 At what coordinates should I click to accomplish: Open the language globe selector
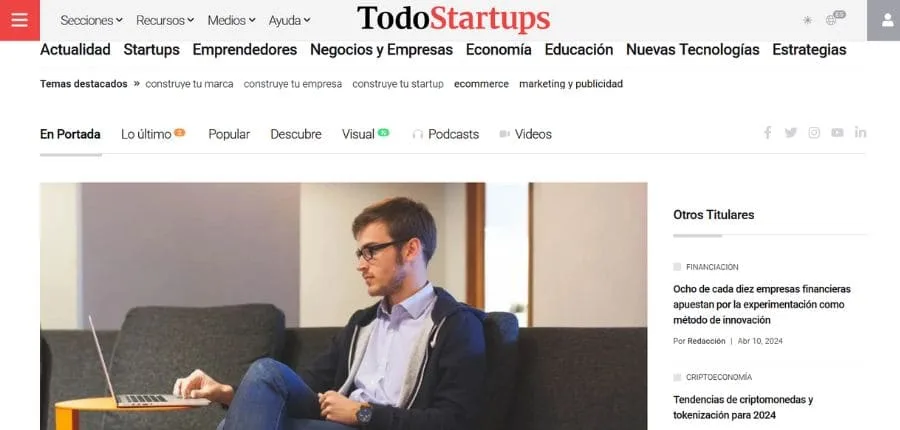(835, 18)
